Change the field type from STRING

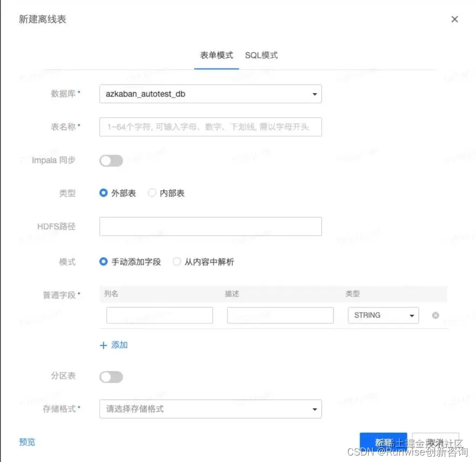pyautogui.click(x=383, y=315)
